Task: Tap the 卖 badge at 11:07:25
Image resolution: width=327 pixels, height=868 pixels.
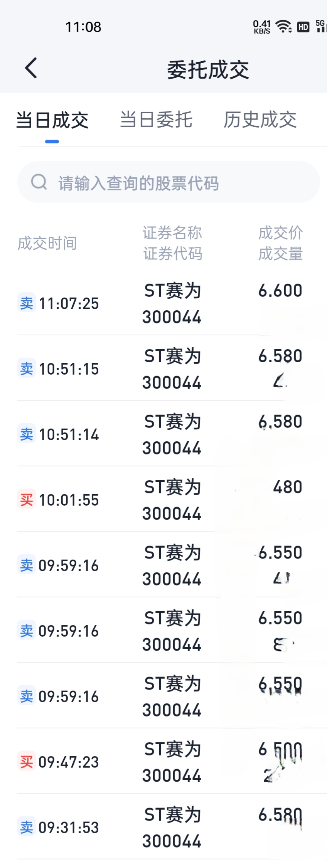Action: [27, 303]
